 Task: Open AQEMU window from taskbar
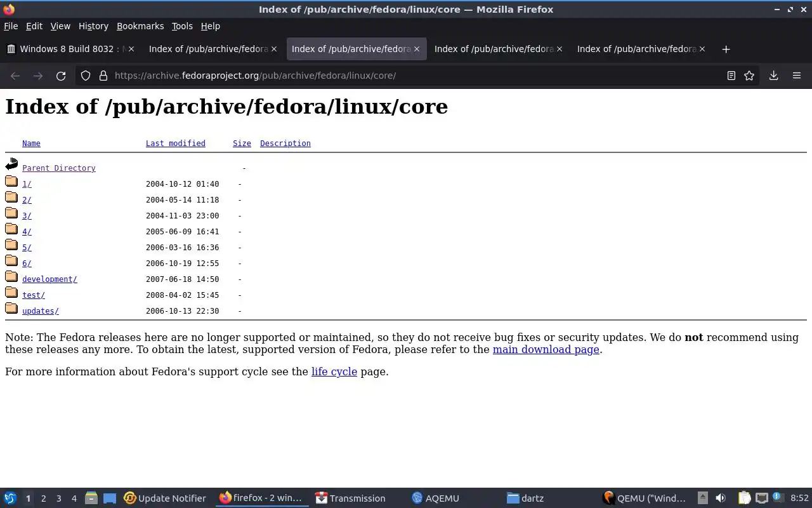click(435, 498)
